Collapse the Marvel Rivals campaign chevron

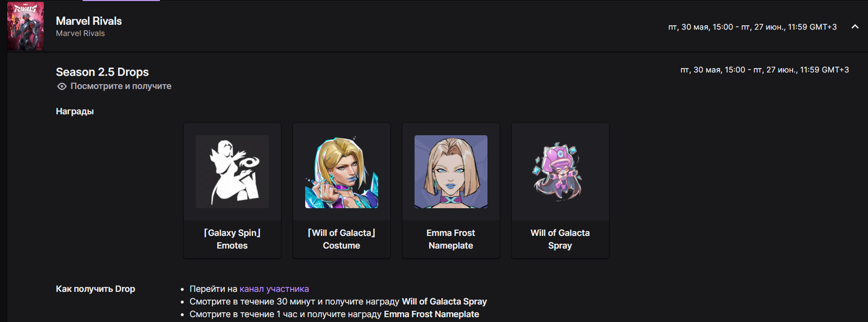click(855, 27)
